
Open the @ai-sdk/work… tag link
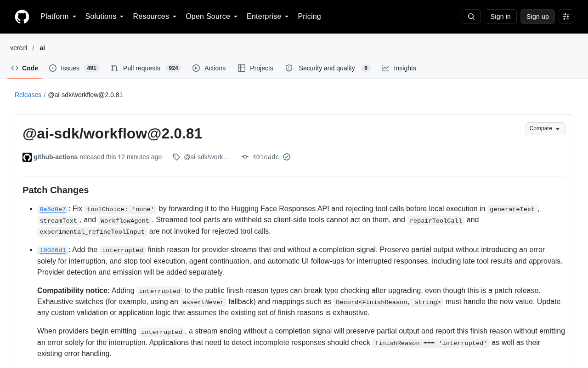click(206, 157)
